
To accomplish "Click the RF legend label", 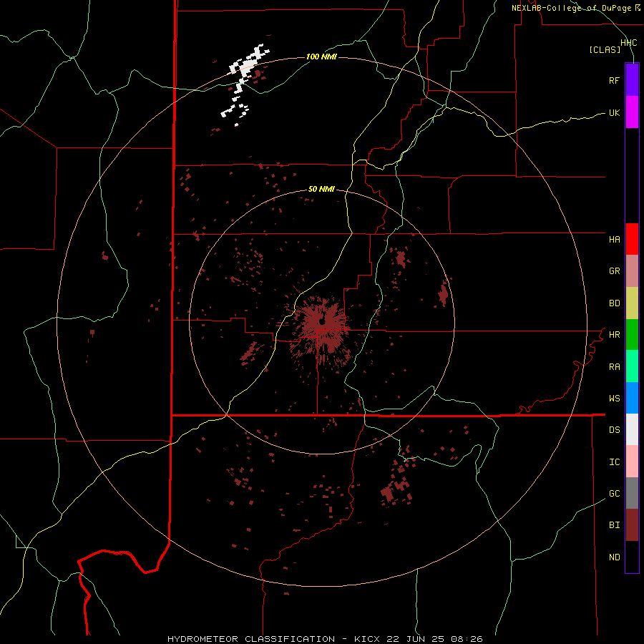I will click(x=614, y=80).
